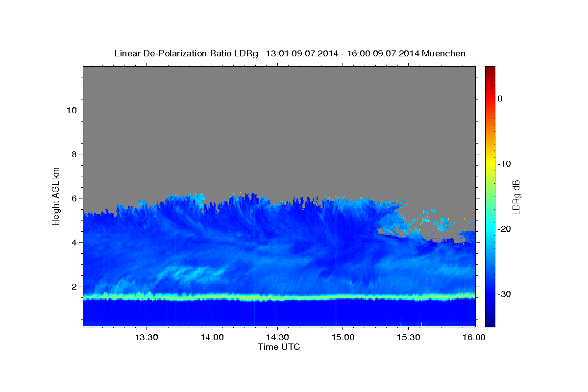Click the dark blue bottom of the colorbar

(x=490, y=323)
